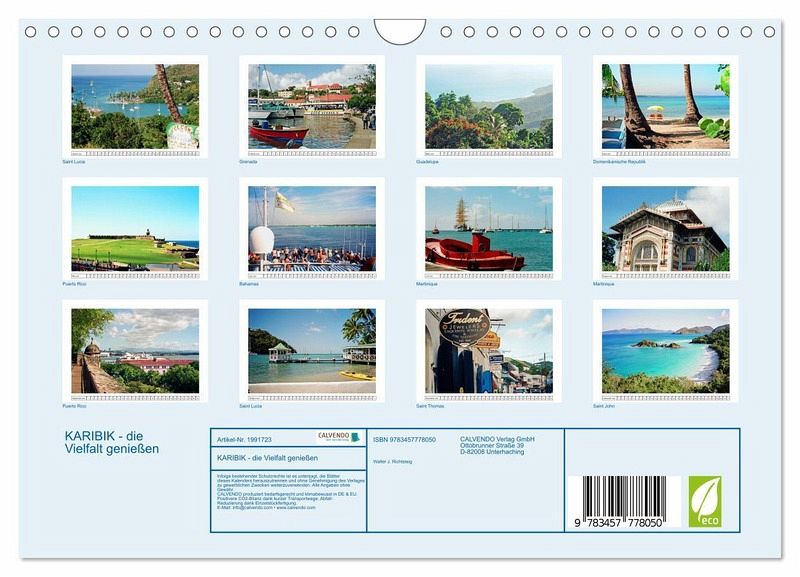Click the green eco leaf icon
Screen dimensions: 800x577
tap(705, 501)
